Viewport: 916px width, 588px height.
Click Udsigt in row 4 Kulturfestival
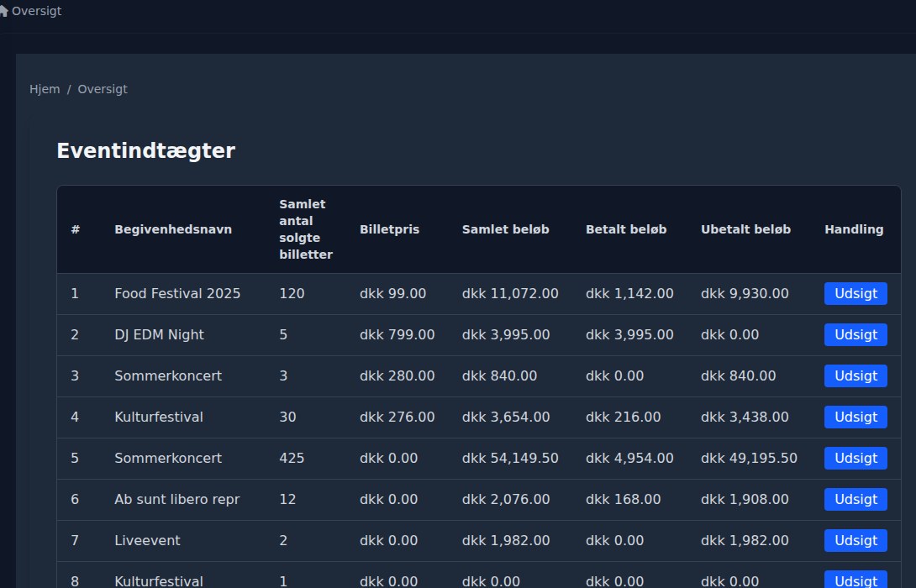click(855, 417)
